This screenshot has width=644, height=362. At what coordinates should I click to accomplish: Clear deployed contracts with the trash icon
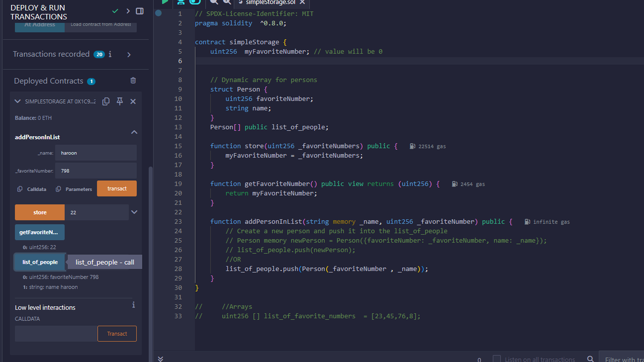pos(133,80)
